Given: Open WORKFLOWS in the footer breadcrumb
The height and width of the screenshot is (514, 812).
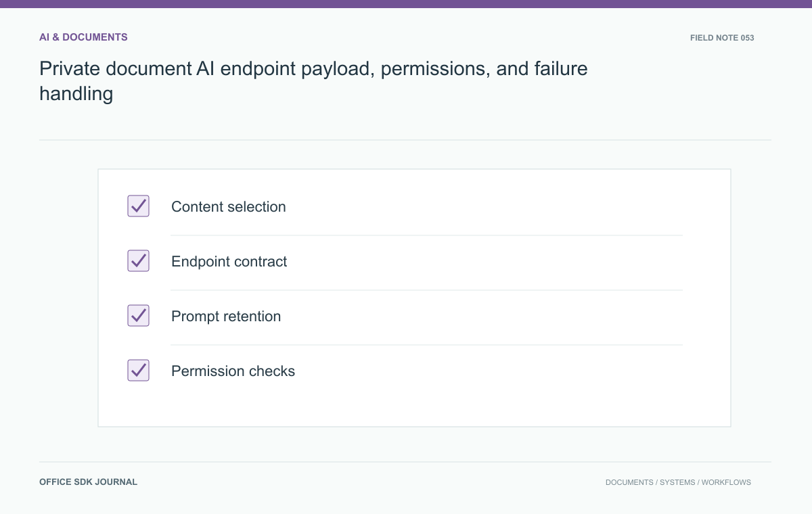Looking at the screenshot, I should pos(726,483).
